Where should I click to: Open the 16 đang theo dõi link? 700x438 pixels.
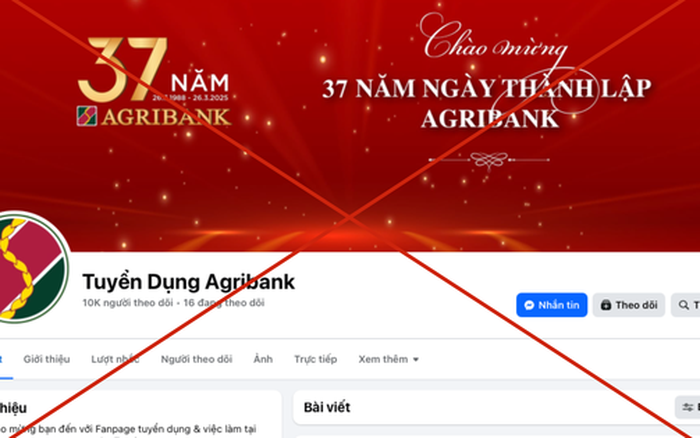click(x=224, y=303)
